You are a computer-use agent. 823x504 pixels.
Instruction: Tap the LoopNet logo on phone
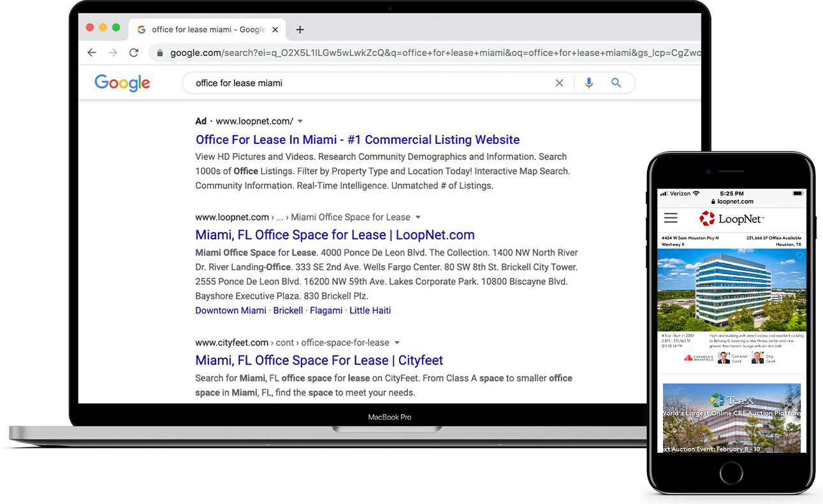(731, 219)
